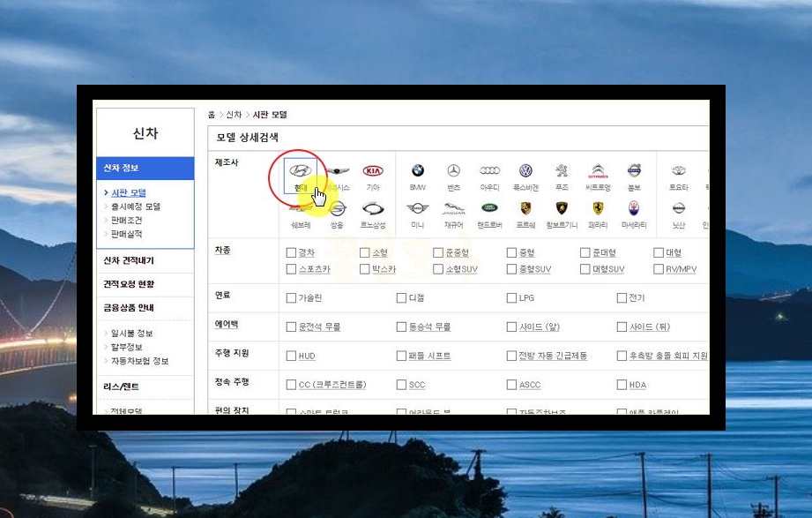Select the Hyundai (현대) manufacturer logo
The height and width of the screenshot is (518, 812).
[x=301, y=170]
